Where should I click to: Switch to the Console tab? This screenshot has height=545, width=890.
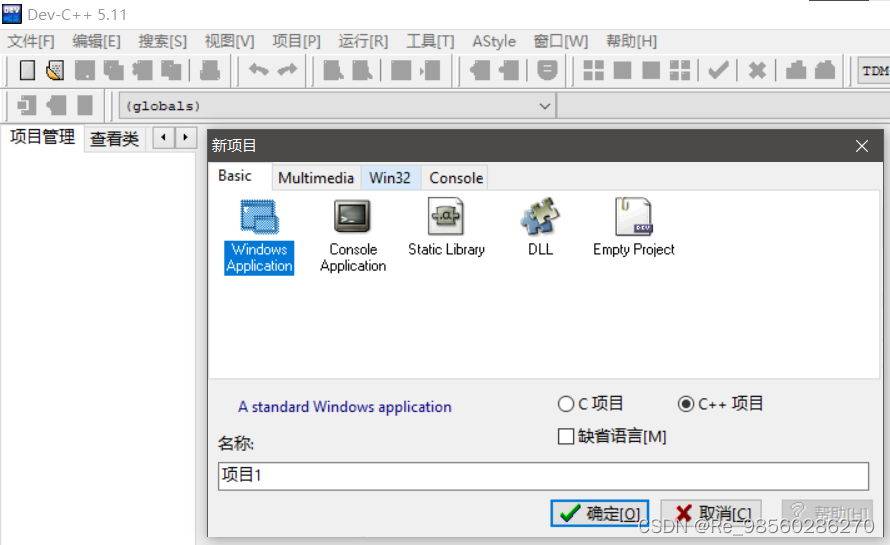pyautogui.click(x=456, y=178)
